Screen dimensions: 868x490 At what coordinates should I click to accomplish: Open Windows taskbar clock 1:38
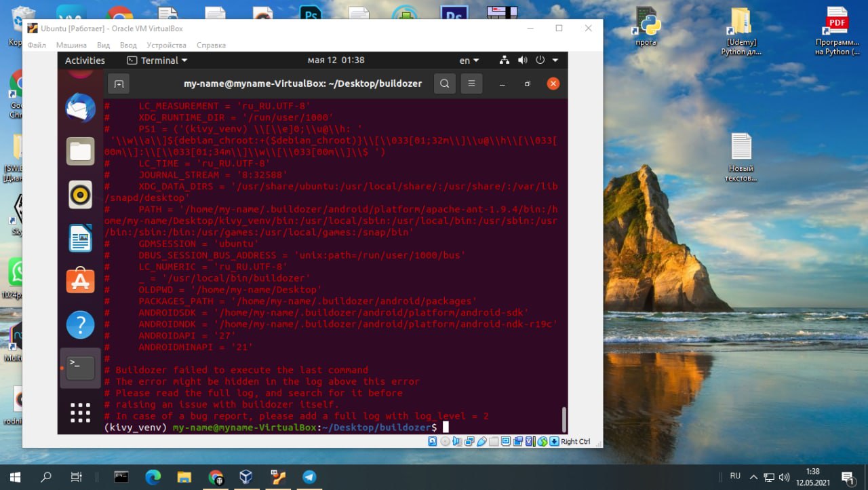coord(812,476)
